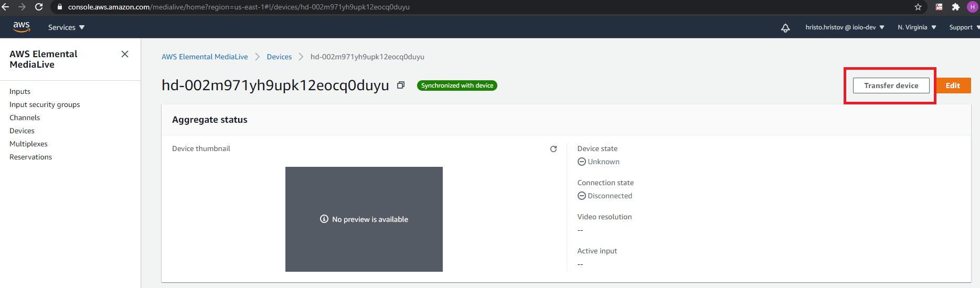980x288 pixels.
Task: Follow the AWS Elemental MediaLive breadcrumb link
Action: [205, 57]
